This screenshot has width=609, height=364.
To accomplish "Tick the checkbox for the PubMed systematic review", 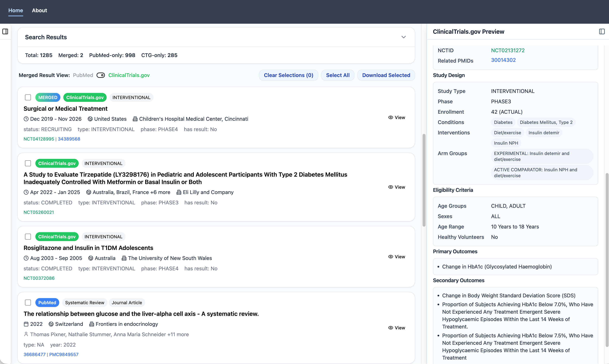I will (28, 302).
